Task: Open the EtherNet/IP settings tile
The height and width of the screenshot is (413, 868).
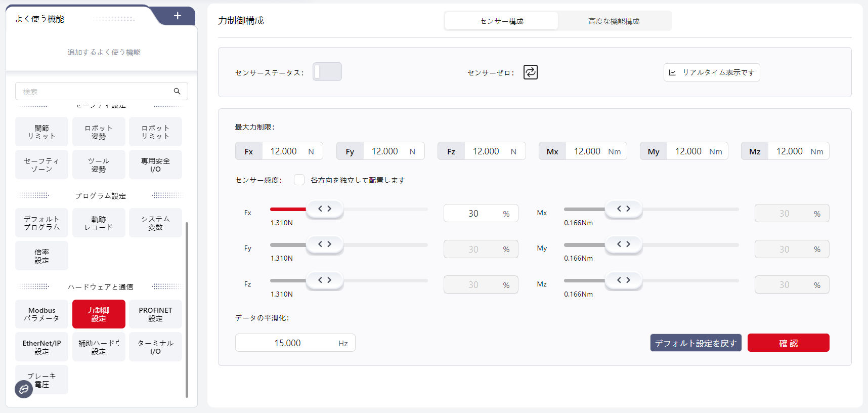Action: pos(41,347)
